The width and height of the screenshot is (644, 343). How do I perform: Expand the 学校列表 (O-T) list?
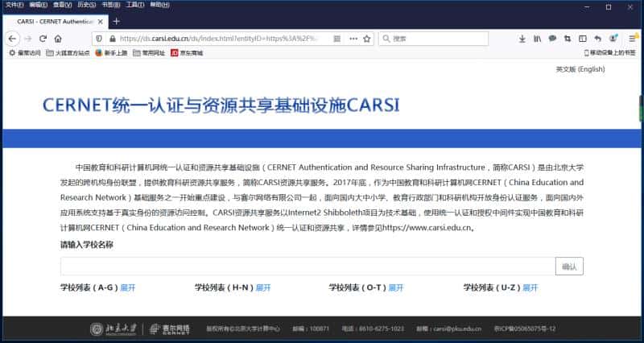395,287
